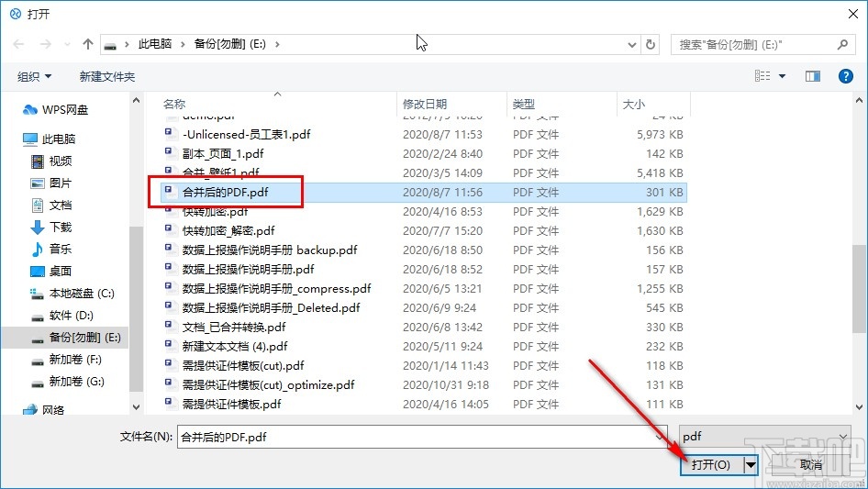The image size is (868, 489).
Task: Click PDF icon of 快转加密_解密.pdf
Action: click(171, 230)
